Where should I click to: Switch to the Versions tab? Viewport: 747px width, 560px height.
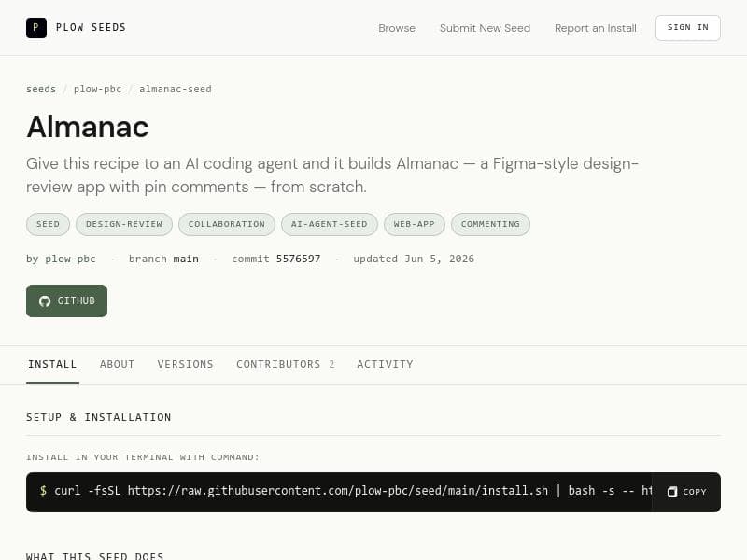pyautogui.click(x=185, y=364)
